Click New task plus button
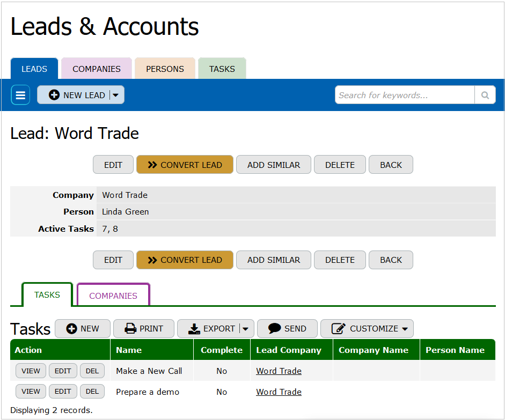The height and width of the screenshot is (420, 505). (83, 329)
